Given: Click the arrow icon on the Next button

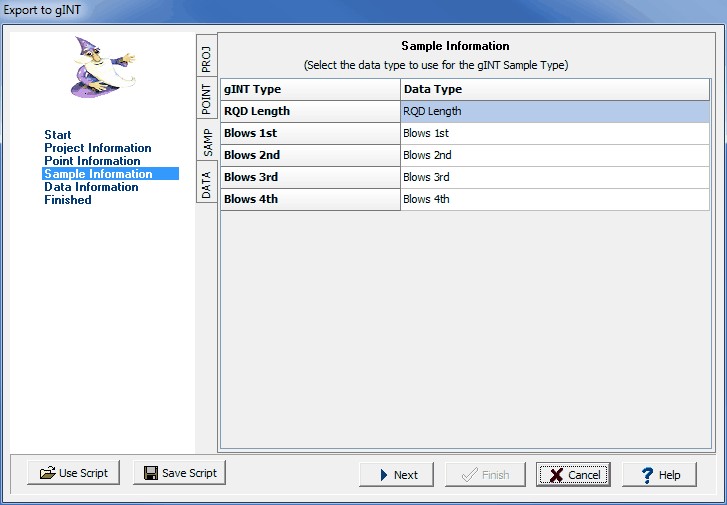Looking at the screenshot, I should (384, 475).
